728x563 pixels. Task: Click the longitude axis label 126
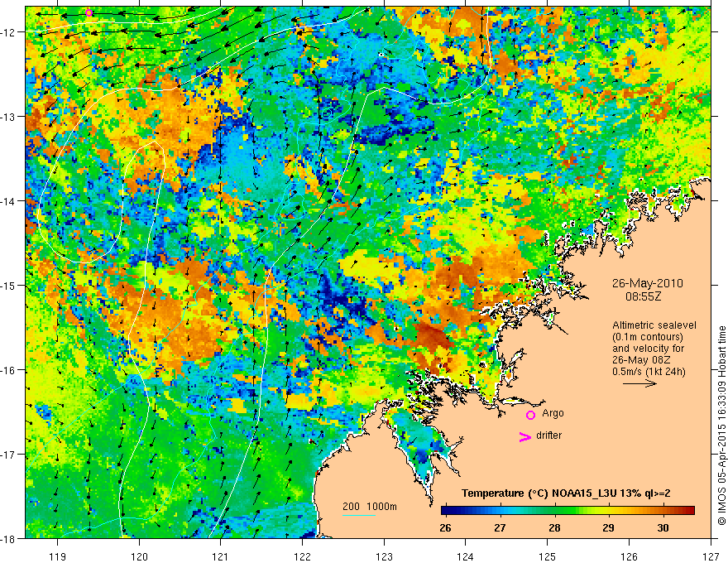(x=629, y=556)
